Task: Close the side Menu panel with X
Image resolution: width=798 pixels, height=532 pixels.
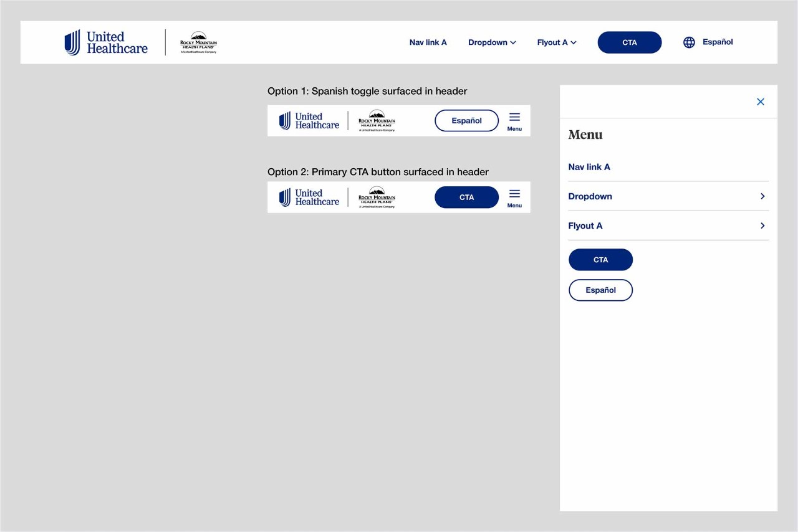Action: (x=760, y=102)
